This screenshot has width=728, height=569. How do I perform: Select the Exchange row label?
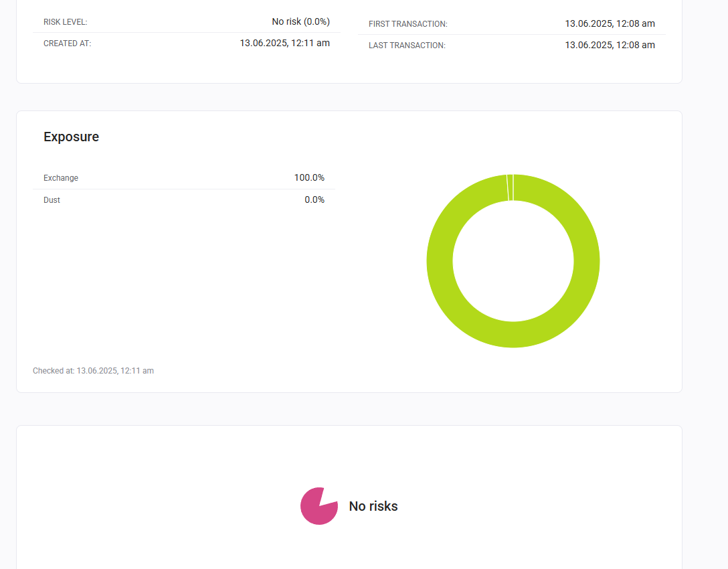click(x=61, y=178)
